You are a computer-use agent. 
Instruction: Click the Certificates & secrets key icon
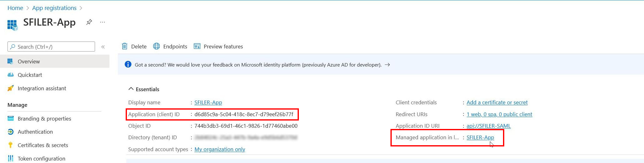pos(11,145)
